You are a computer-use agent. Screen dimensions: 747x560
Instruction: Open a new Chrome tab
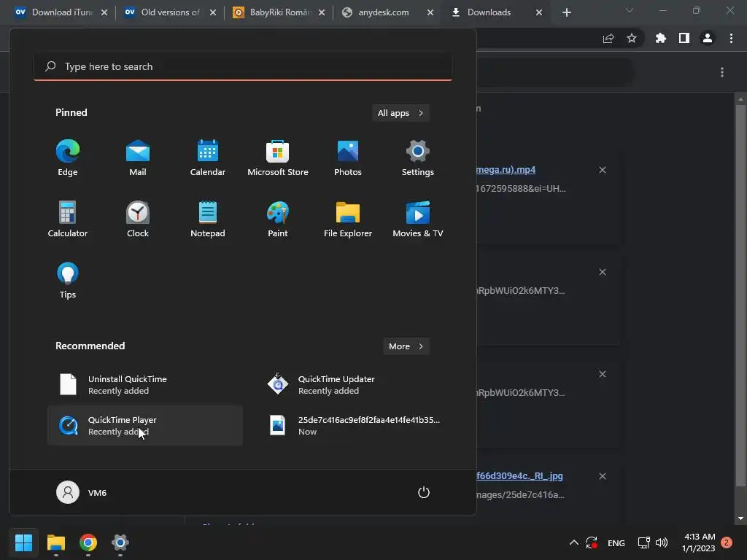tap(566, 12)
